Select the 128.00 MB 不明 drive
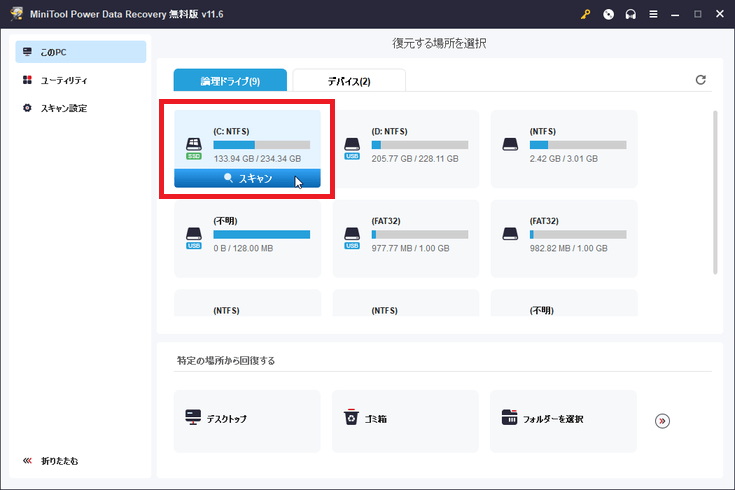This screenshot has height=490, width=735. [247, 238]
